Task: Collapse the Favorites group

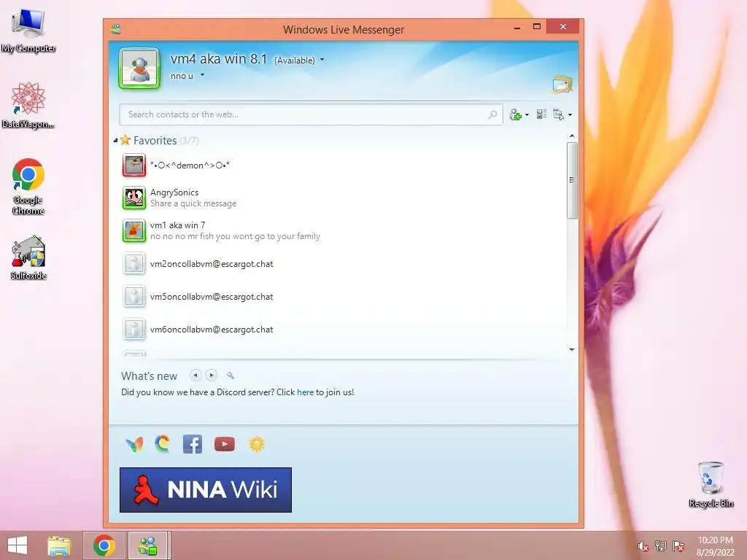Action: 115,141
